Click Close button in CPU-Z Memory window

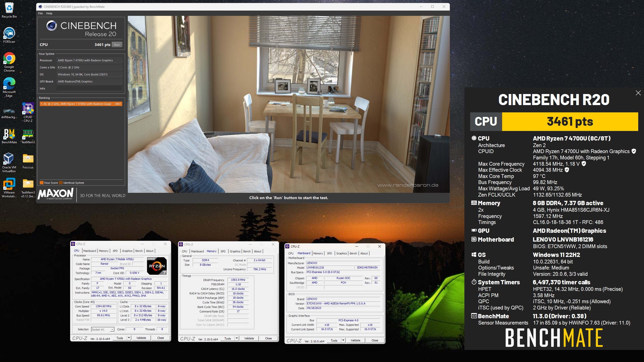pos(268,338)
